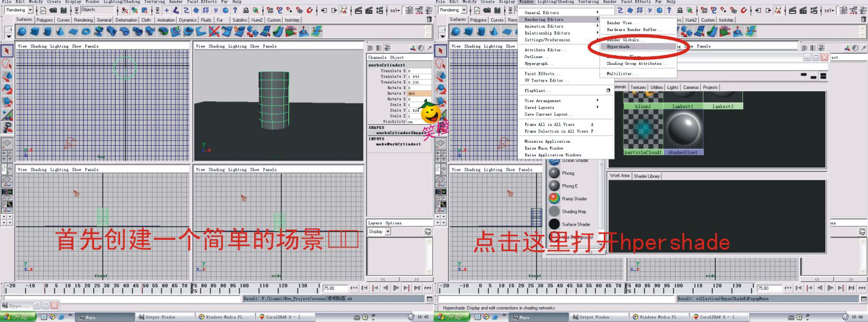Toggle snap to grids icon in left status line

[270, 10]
